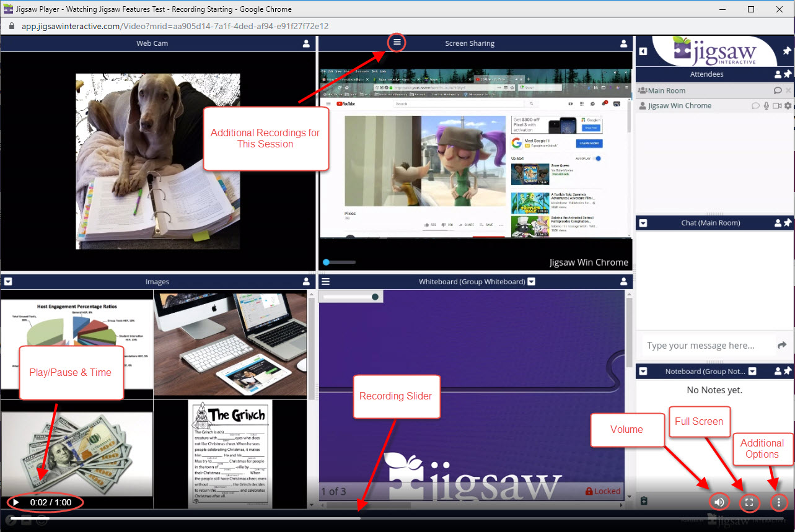Image resolution: width=795 pixels, height=532 pixels.
Task: Click the Main Room chat bubble icon
Action: pos(778,90)
